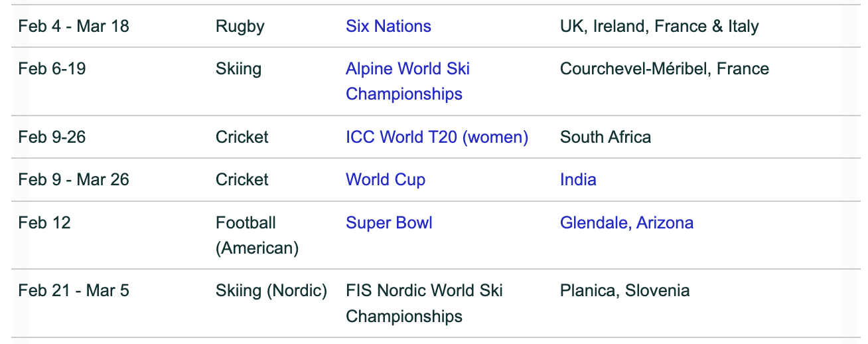Select the Feb 4 - Mar 18 date cell
The width and height of the screenshot is (868, 344).
coord(74,26)
